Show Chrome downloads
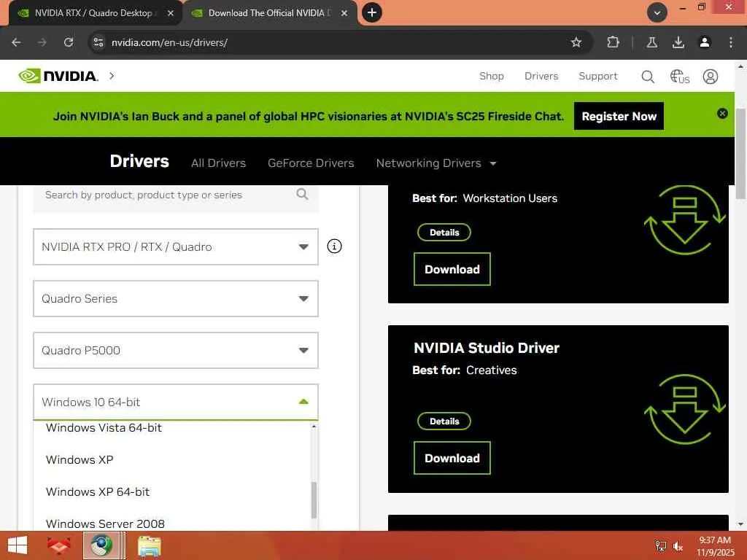 pyautogui.click(x=678, y=42)
